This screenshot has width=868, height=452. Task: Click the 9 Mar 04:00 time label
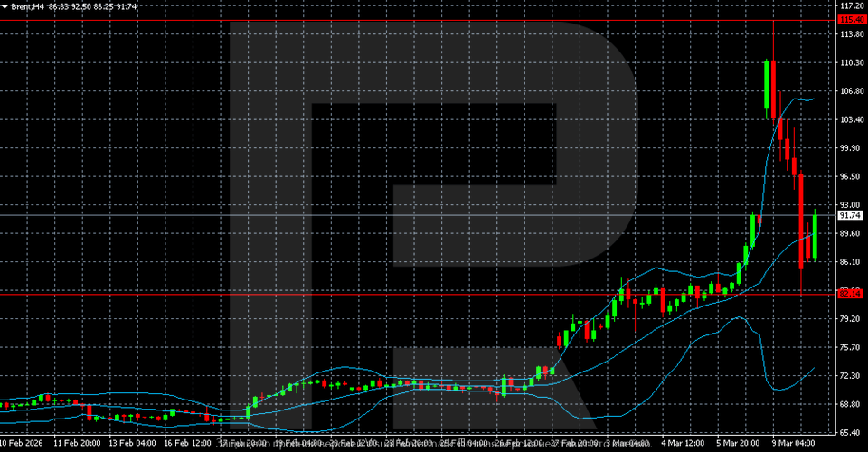coord(795,444)
